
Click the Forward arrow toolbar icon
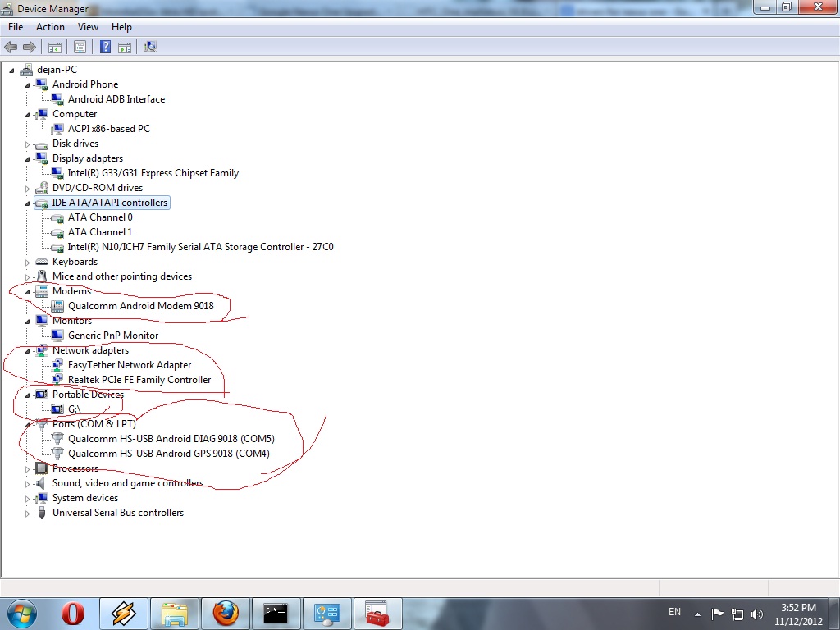pyautogui.click(x=30, y=47)
